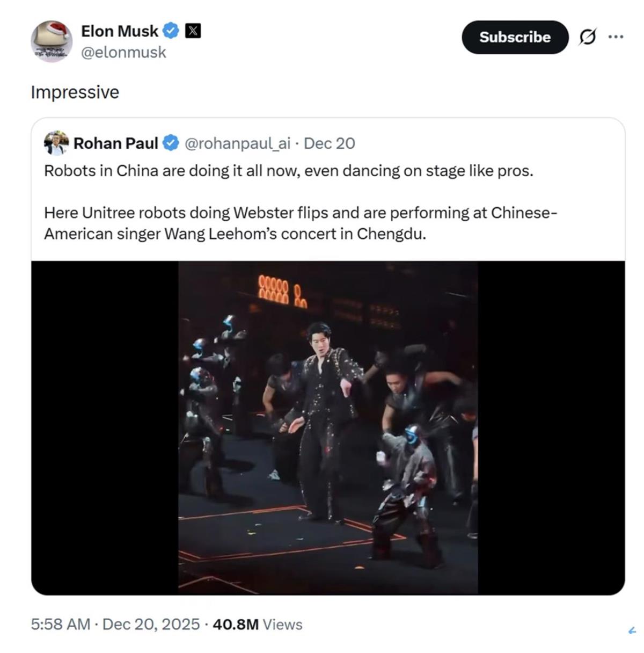Click the name Elon Musk
Image resolution: width=644 pixels, height=653 pixels.
[x=119, y=31]
